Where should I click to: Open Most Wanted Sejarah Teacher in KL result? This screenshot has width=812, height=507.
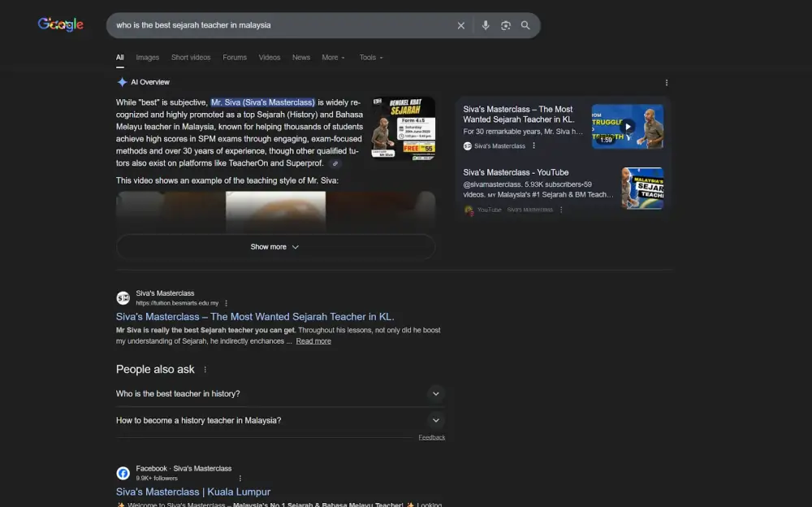coord(255,317)
